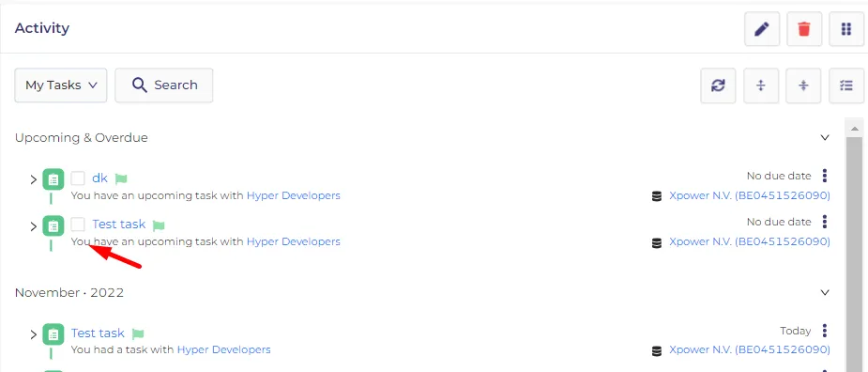This screenshot has height=372, width=868.
Task: Open the upcoming Test task three-dot menu
Action: click(x=824, y=222)
